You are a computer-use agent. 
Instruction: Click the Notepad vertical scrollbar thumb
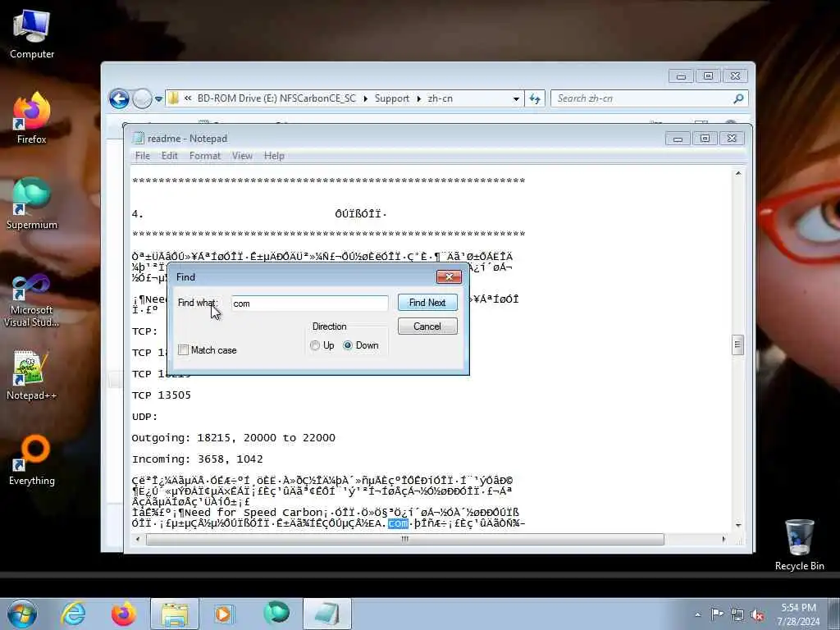(737, 345)
